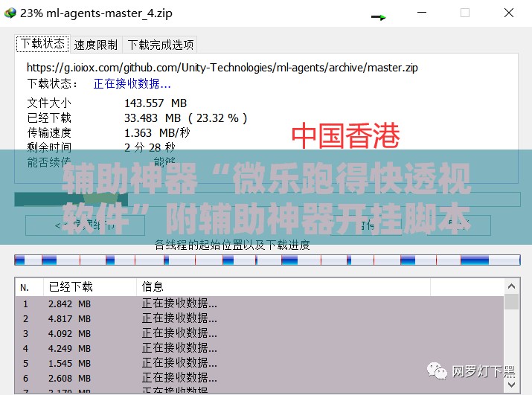Screen dimensions: 532x395
Task: Click the N. column header
Action: point(30,287)
